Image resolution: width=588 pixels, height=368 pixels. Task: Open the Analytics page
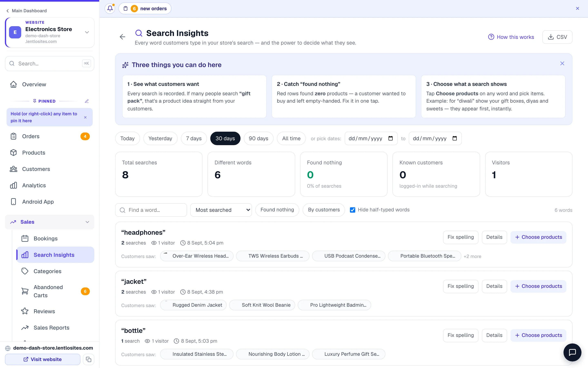[x=50, y=185]
